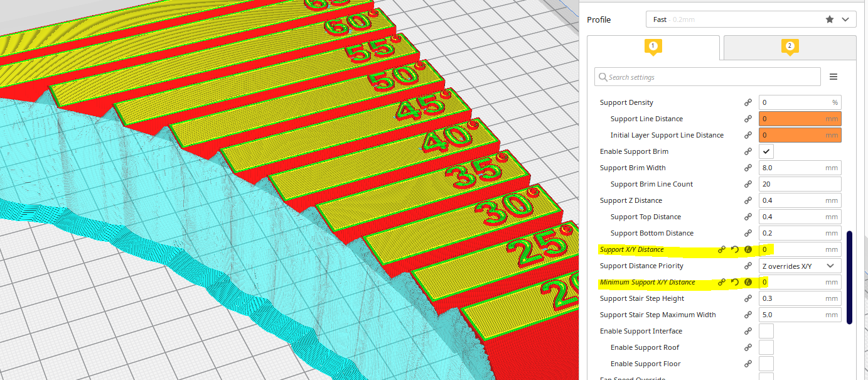This screenshot has width=868, height=380.
Task: Click fx formula icon for Minimum Support X/Y Distance
Action: click(x=748, y=282)
